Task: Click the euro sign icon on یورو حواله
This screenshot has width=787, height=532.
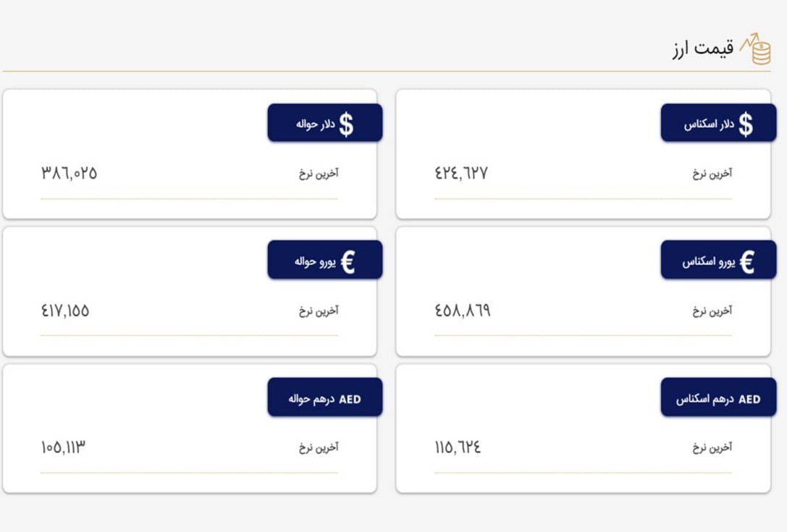Action: coord(348,261)
